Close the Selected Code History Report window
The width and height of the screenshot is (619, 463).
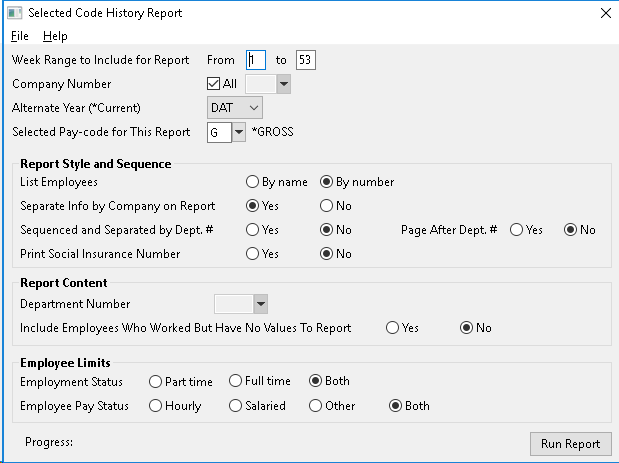click(x=606, y=13)
